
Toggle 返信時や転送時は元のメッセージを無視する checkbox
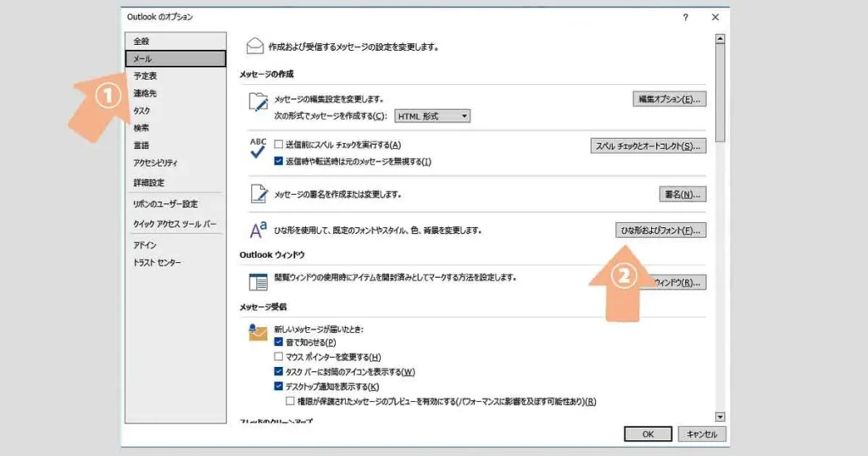[x=278, y=161]
